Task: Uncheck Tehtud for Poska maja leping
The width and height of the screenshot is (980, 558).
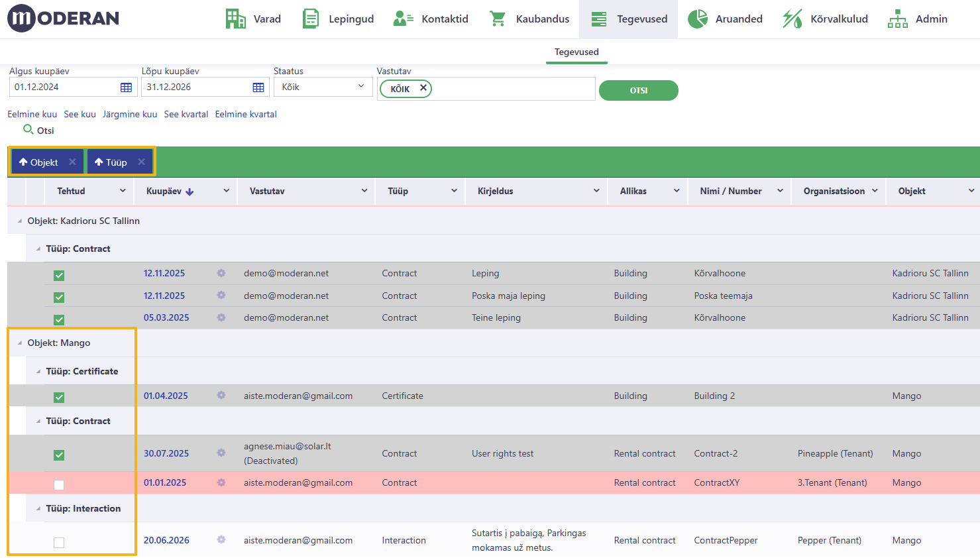Action: coord(59,298)
